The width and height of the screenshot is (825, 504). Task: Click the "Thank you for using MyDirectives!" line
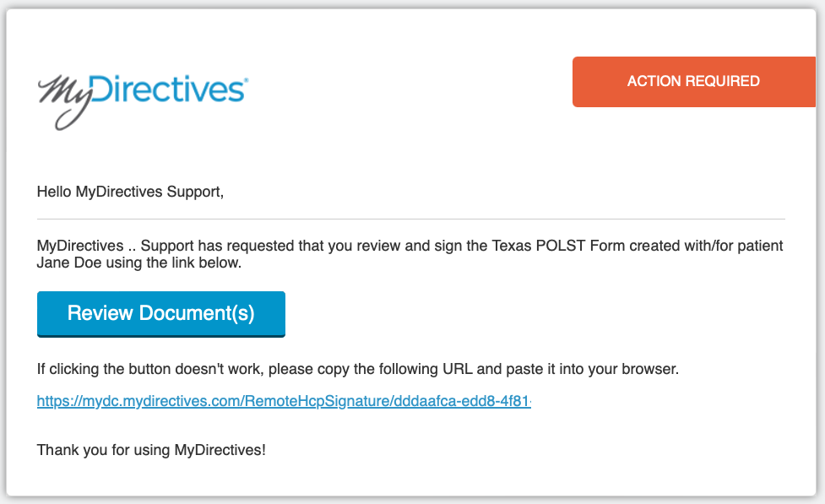pyautogui.click(x=151, y=450)
